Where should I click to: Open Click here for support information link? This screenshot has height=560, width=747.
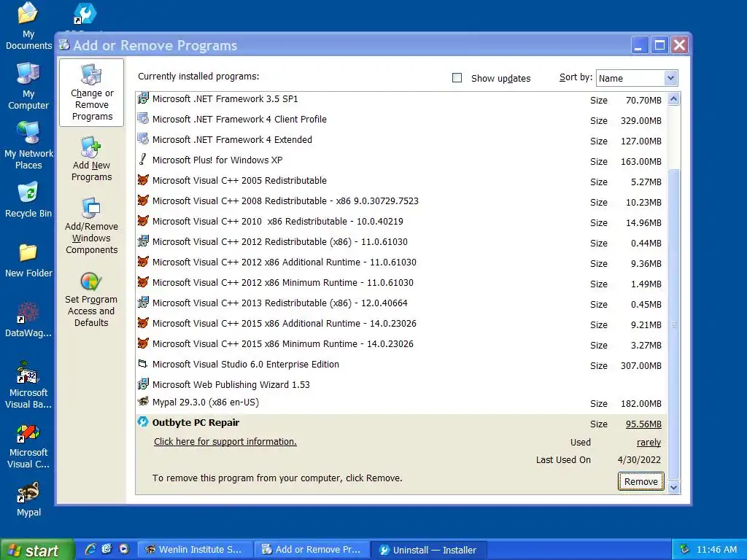[225, 442]
